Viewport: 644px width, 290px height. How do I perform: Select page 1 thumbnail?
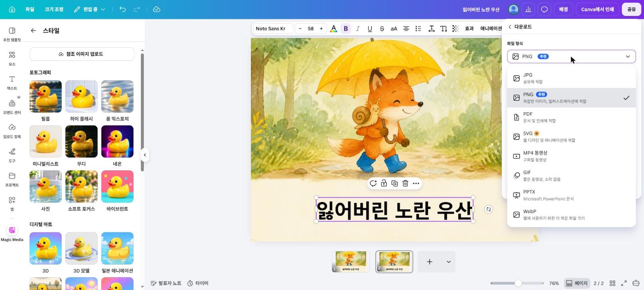pyautogui.click(x=351, y=262)
